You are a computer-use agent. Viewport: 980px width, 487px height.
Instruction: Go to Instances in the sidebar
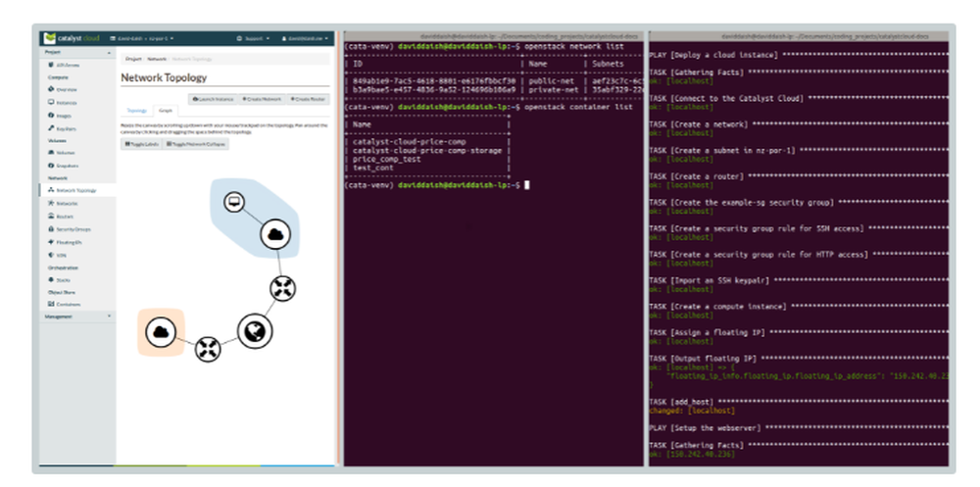click(63, 103)
